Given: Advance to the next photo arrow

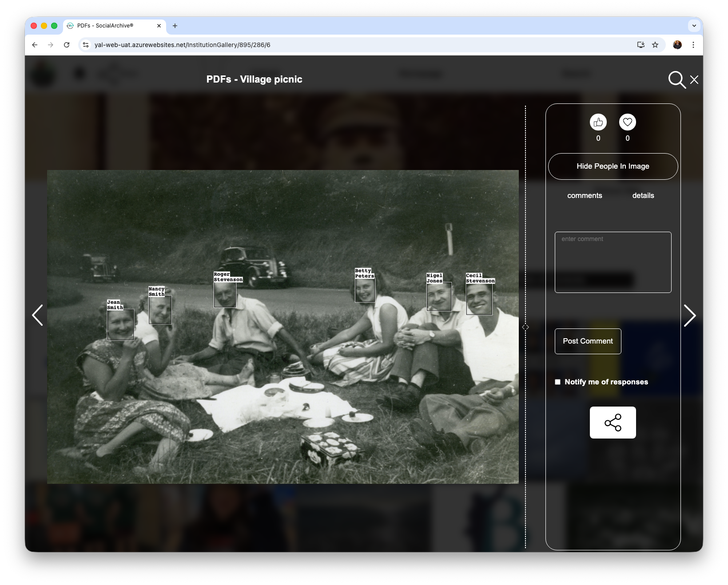Looking at the screenshot, I should click(690, 315).
